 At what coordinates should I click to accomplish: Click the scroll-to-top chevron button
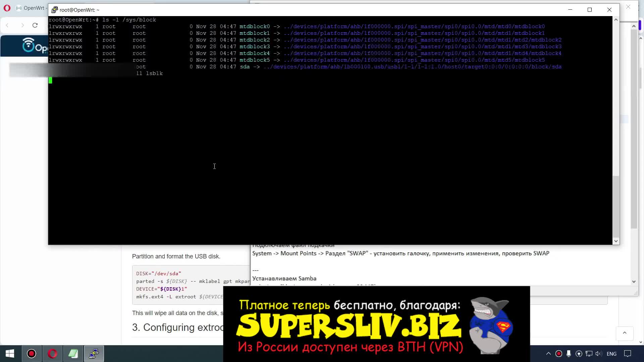coord(625,333)
